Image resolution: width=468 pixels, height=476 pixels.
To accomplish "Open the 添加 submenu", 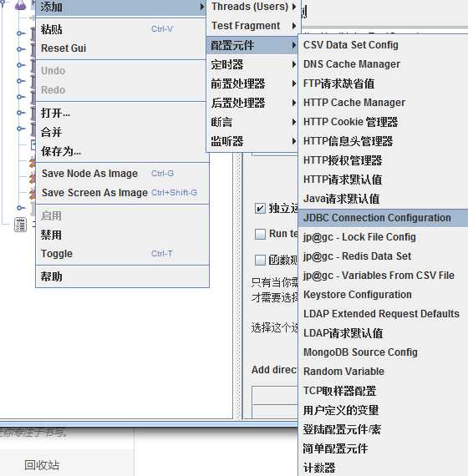I will click(x=120, y=7).
